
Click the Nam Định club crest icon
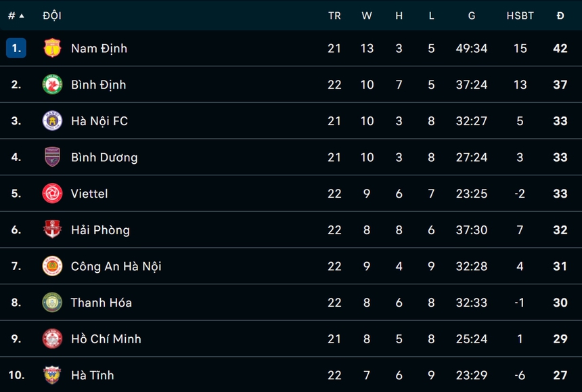point(52,48)
